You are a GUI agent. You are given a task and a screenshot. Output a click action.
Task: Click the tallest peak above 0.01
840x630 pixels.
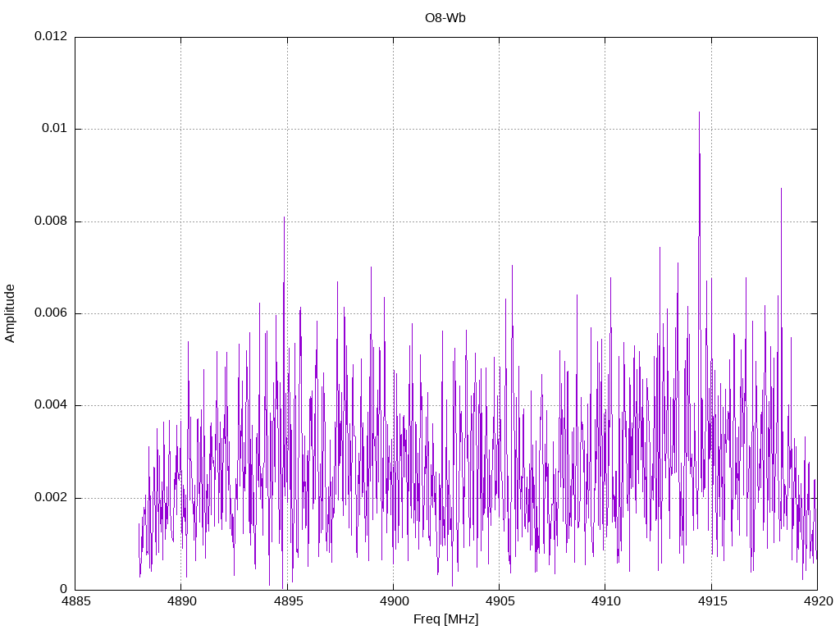coord(699,112)
